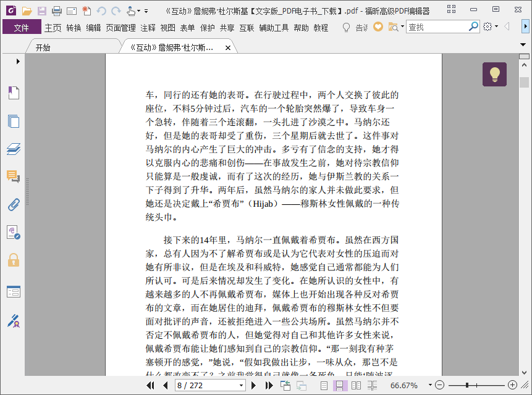Jump to the first page
This screenshot has height=395, width=532.
click(150, 385)
